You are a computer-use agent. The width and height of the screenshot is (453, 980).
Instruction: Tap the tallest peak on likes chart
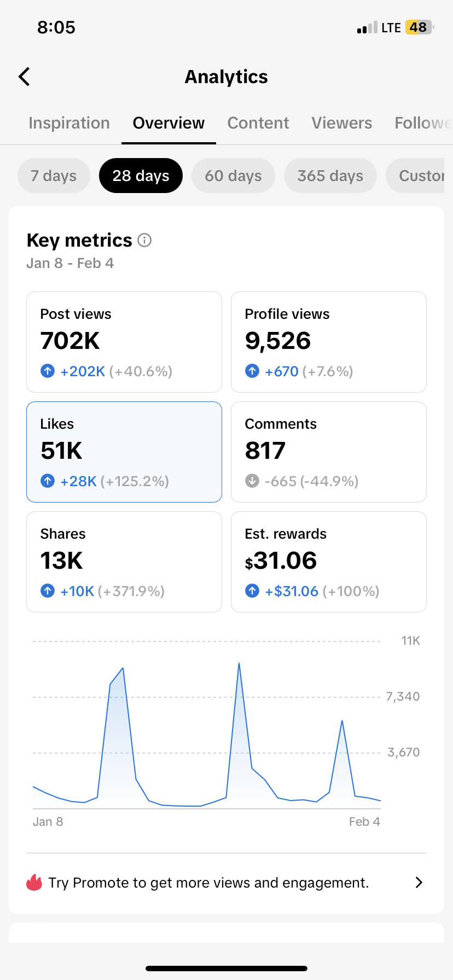[x=239, y=664]
